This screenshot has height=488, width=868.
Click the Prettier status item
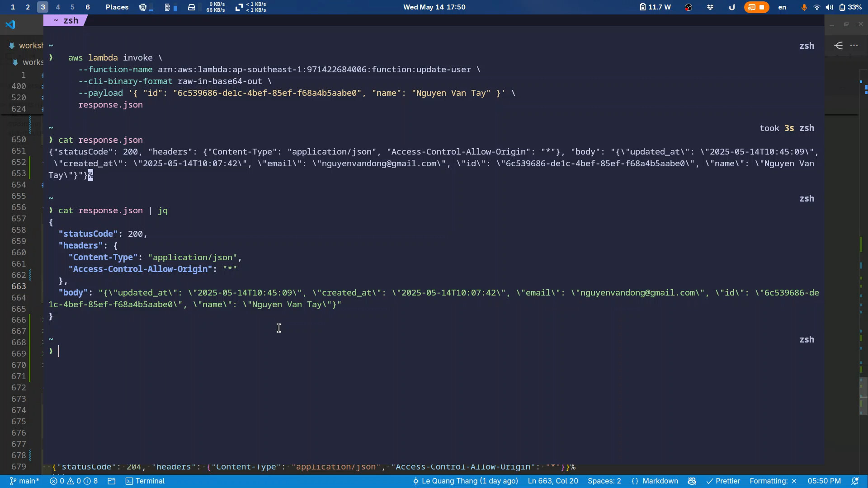[x=723, y=481]
